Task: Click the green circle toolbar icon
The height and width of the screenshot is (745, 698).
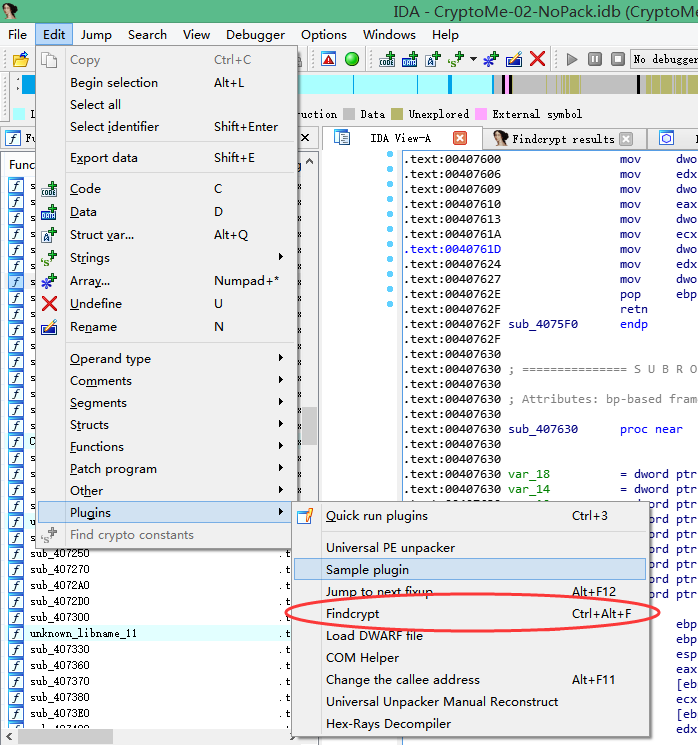Action: (x=352, y=59)
